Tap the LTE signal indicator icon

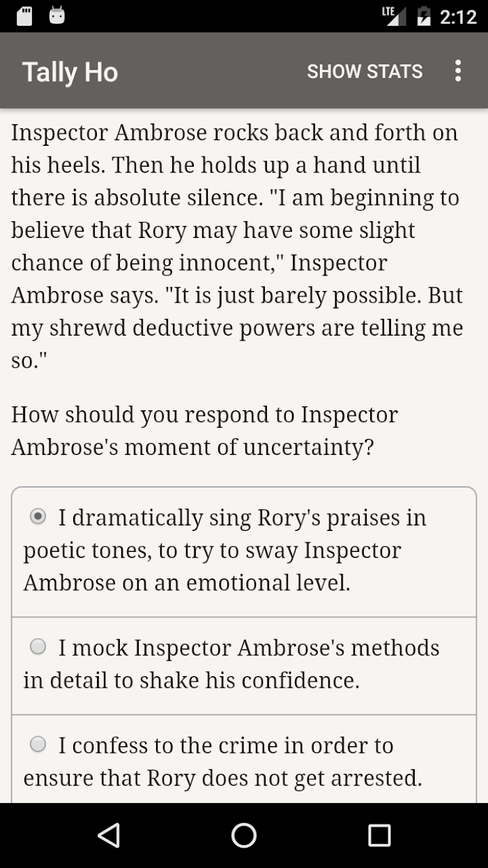click(x=394, y=16)
